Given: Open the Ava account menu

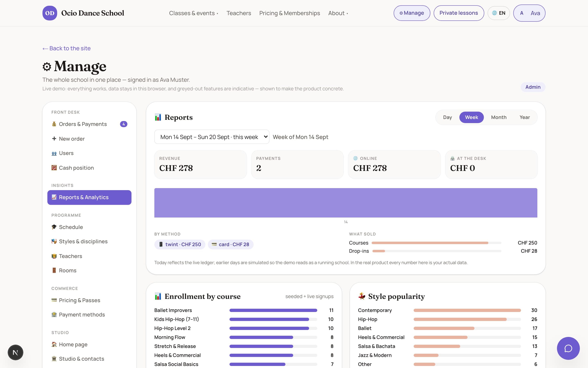Looking at the screenshot, I should (x=529, y=13).
